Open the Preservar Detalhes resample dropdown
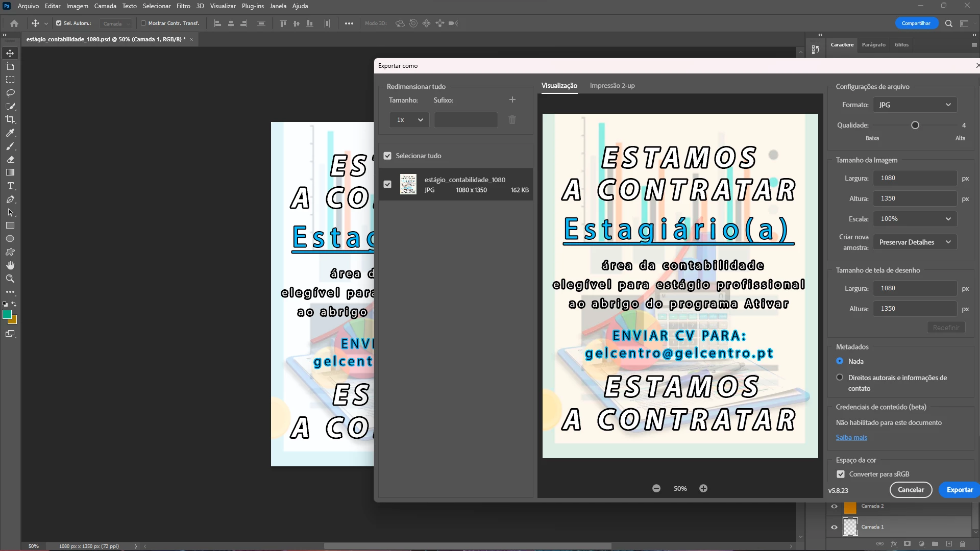The image size is (980, 551). coord(915,242)
